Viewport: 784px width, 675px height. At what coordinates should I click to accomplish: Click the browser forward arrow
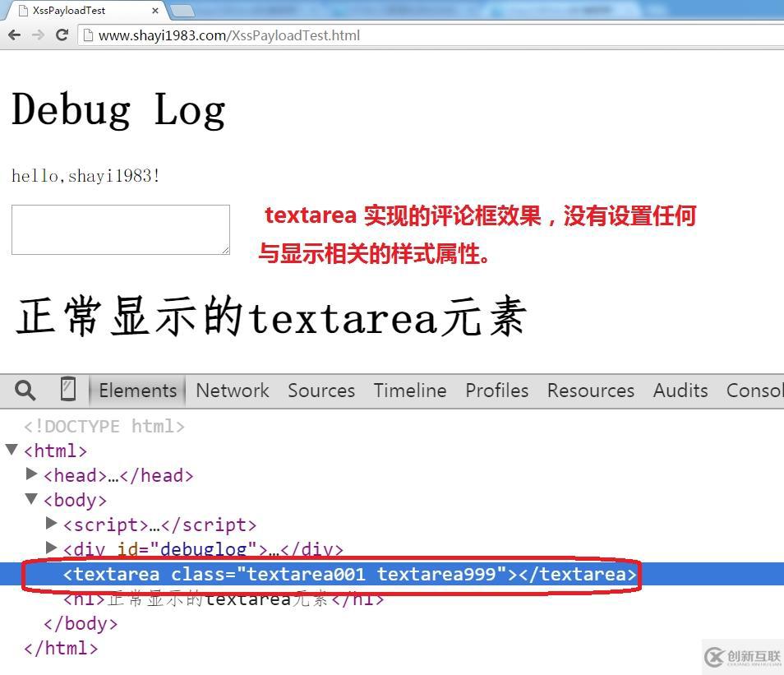[38, 35]
